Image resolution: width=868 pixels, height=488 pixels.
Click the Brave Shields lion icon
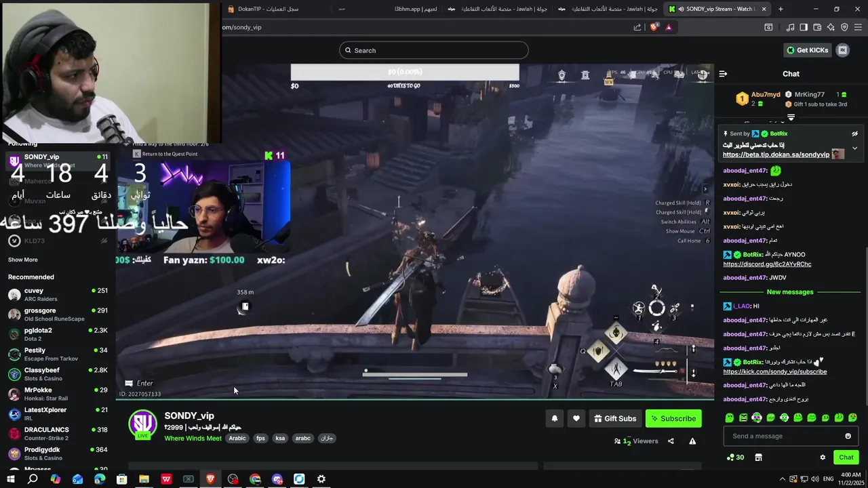(x=654, y=27)
